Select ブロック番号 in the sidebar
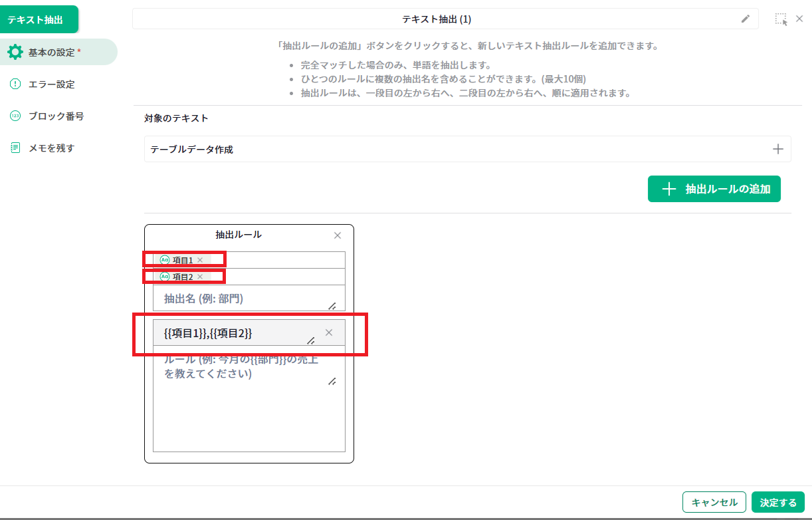 [56, 116]
